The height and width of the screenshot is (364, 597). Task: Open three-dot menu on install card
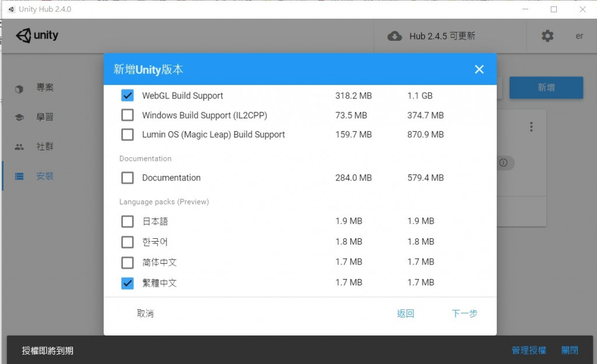coord(531,126)
